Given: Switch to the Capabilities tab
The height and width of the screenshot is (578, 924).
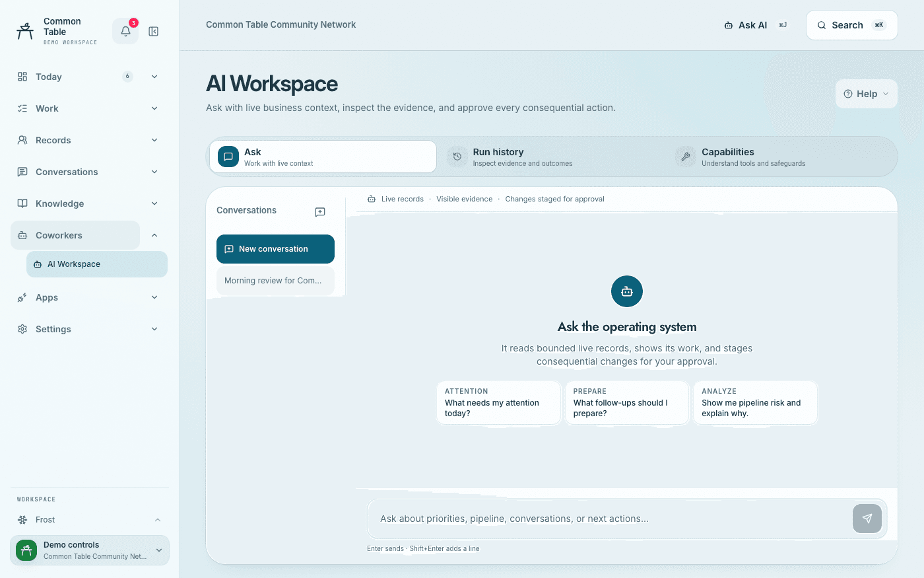Looking at the screenshot, I should pos(780,157).
